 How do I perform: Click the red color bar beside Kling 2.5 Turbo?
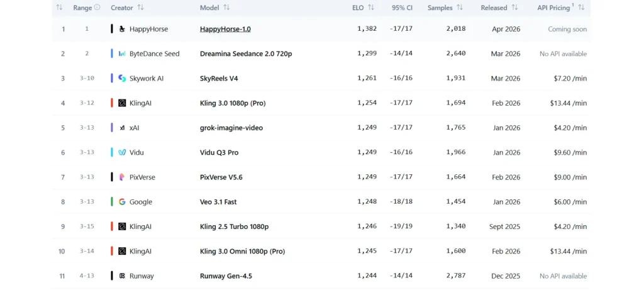[112, 226]
